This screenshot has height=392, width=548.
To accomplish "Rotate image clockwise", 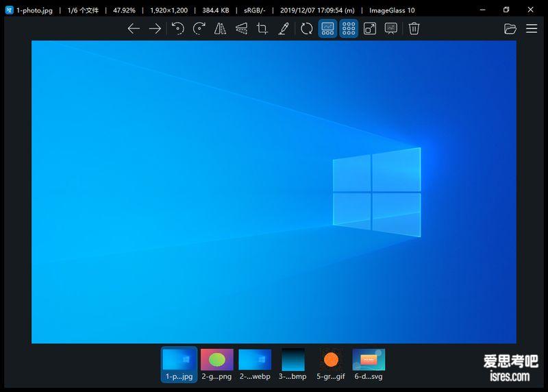I will pos(199,29).
